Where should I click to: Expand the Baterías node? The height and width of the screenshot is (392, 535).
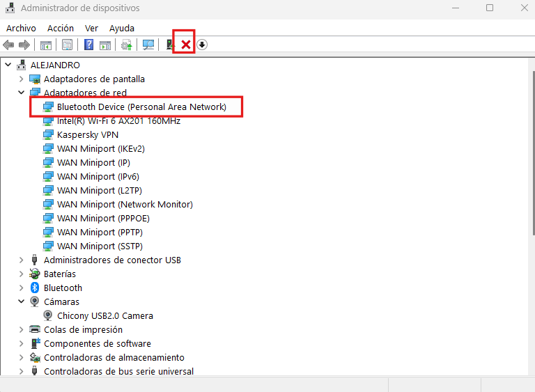coord(21,274)
